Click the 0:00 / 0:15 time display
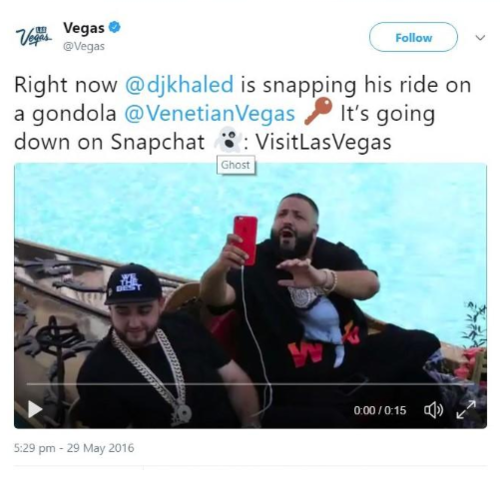Viewport: 500px width, 482px height. pos(380,410)
